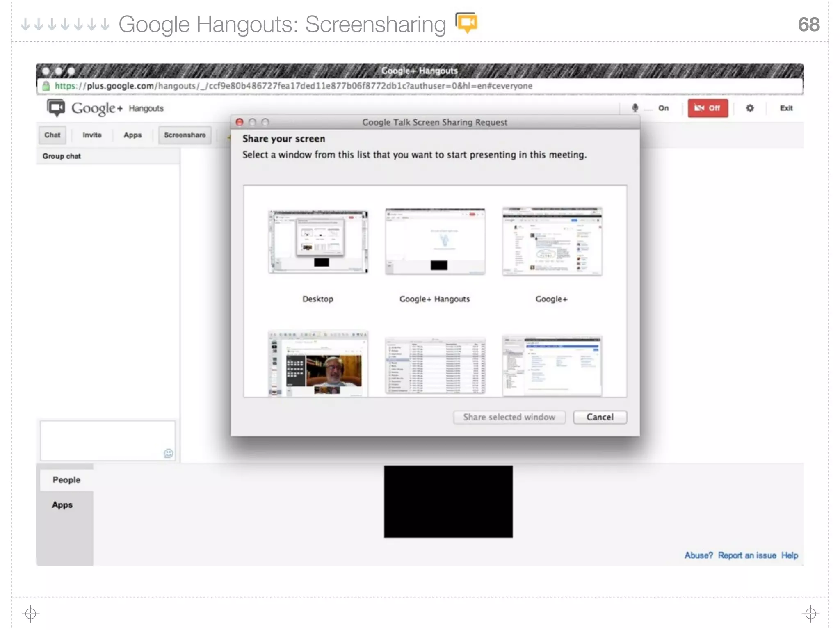
Task: Click the browser address bar URL
Action: (x=293, y=86)
